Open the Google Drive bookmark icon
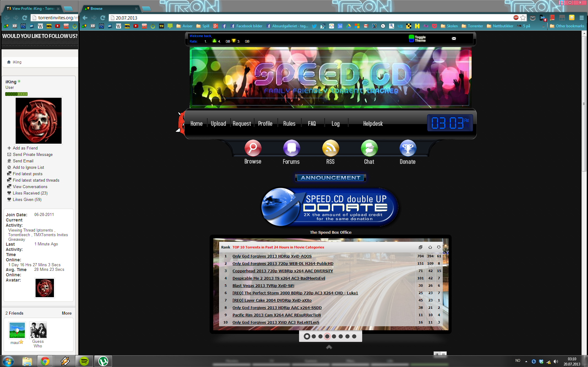This screenshot has width=588, height=367. pos(349,26)
